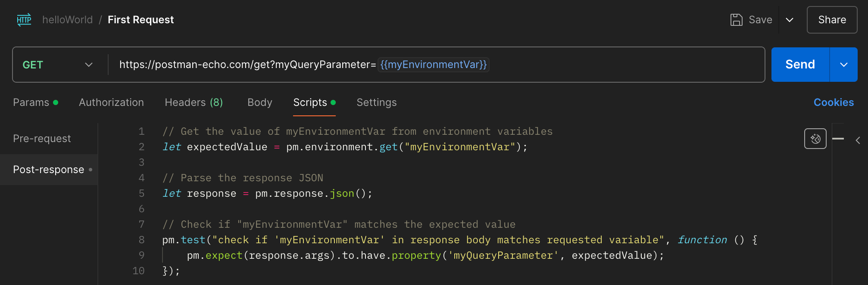
Task: Click the '// Check if' comment line
Action: click(339, 224)
